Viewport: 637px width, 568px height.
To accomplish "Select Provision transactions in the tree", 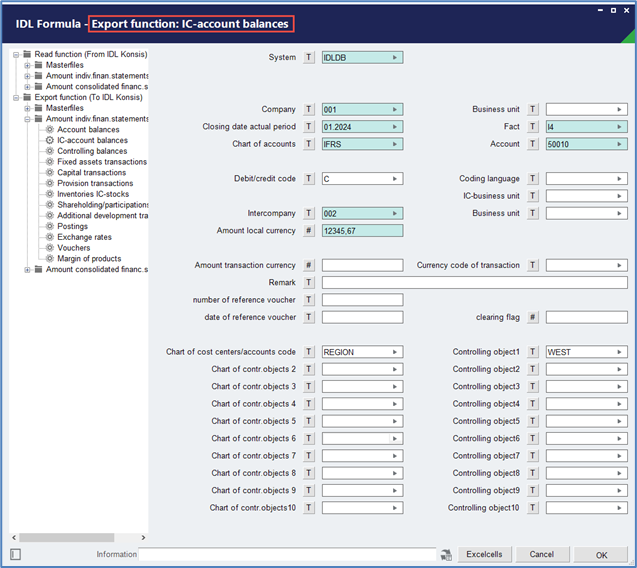I will pos(95,183).
